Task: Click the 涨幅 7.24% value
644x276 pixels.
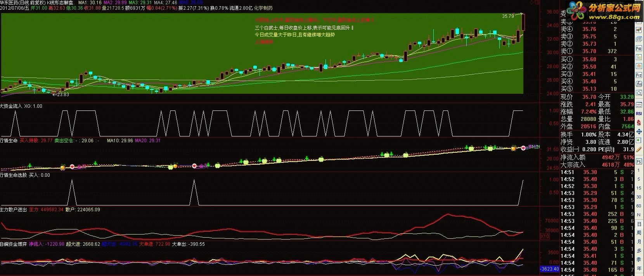Action: coord(589,112)
